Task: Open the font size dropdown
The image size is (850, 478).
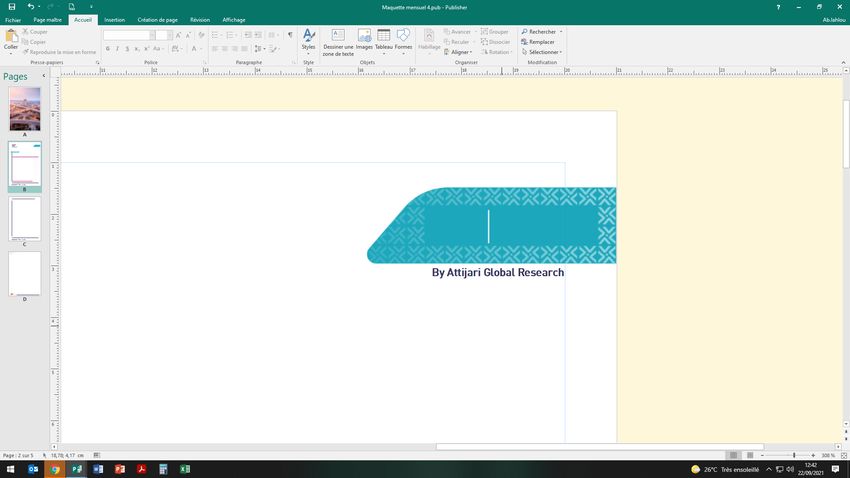Action: tap(170, 35)
